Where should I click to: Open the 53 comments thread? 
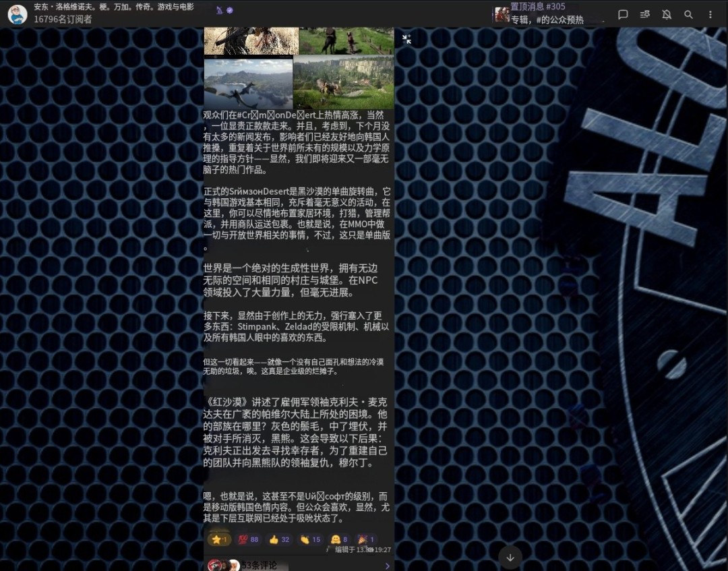click(x=260, y=566)
